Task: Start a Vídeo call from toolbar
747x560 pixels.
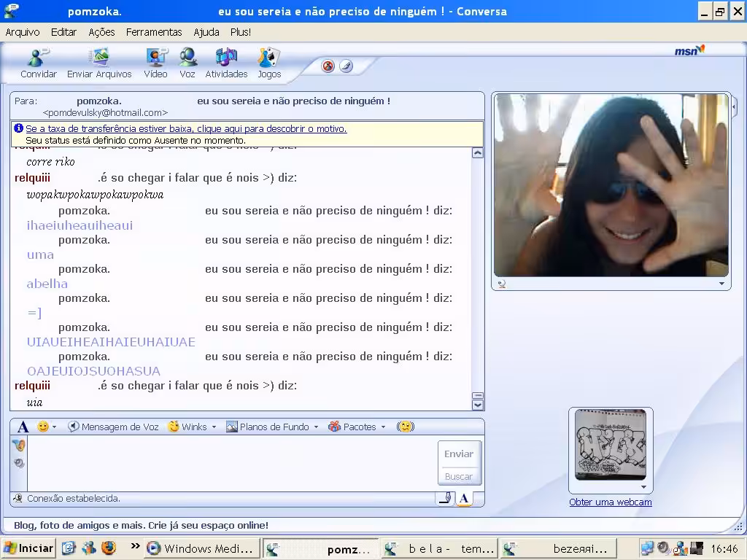Action: click(x=156, y=63)
